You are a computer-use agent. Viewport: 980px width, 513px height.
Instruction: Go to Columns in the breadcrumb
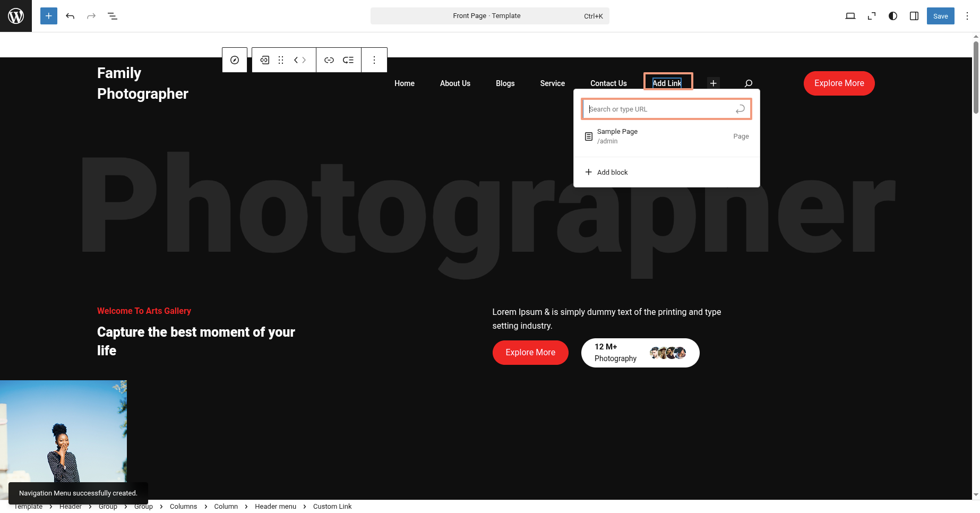point(183,507)
